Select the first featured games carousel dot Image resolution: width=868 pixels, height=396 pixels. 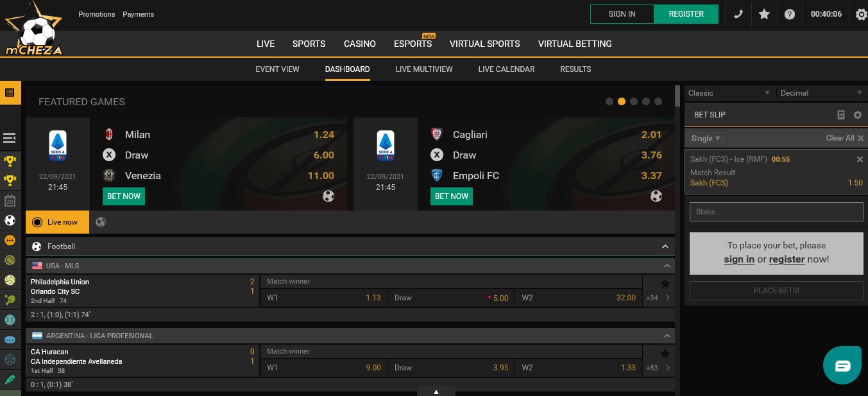pos(609,101)
